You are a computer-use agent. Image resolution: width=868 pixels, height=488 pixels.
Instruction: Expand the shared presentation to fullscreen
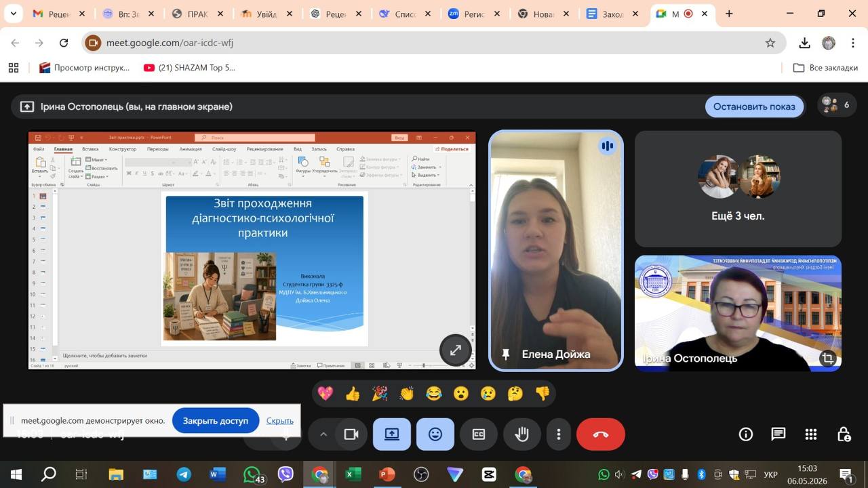coord(455,350)
